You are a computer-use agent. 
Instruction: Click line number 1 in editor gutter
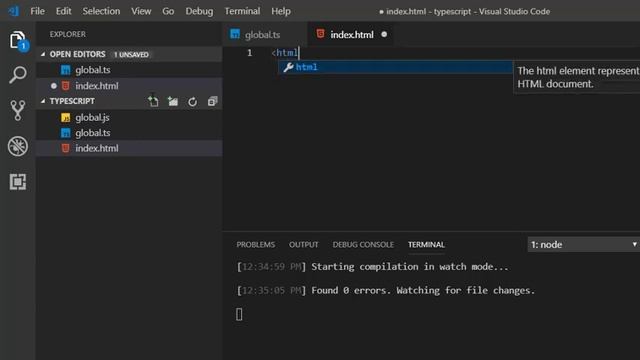(249, 53)
